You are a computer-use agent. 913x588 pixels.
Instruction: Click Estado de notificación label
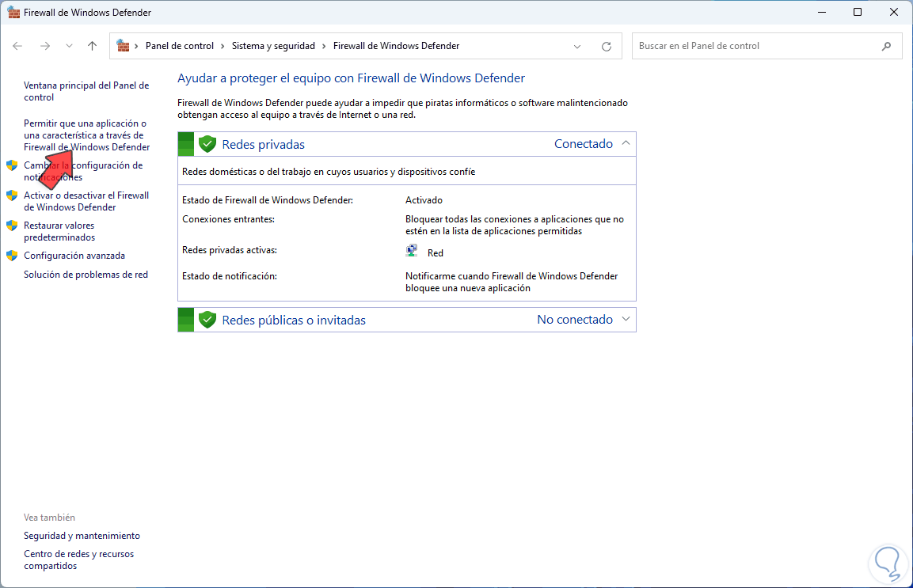click(230, 276)
